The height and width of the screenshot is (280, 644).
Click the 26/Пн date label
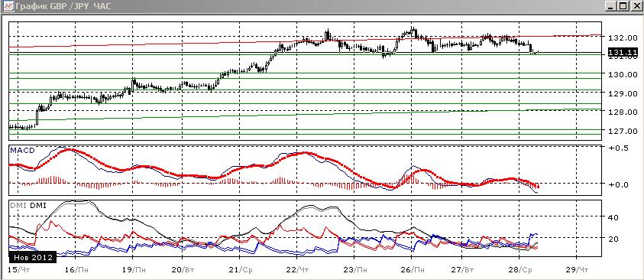coord(413,270)
